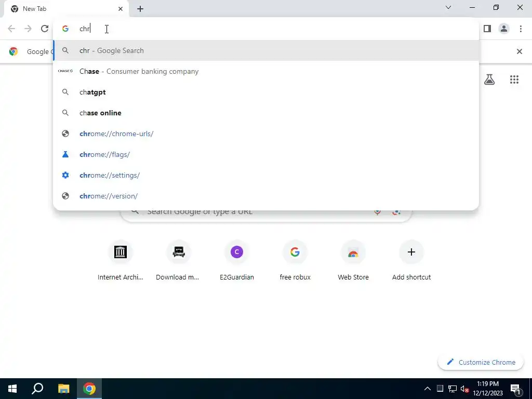Screen dimensions: 532x399
Task: Open File Explorer from the taskbar
Action: coord(63,389)
